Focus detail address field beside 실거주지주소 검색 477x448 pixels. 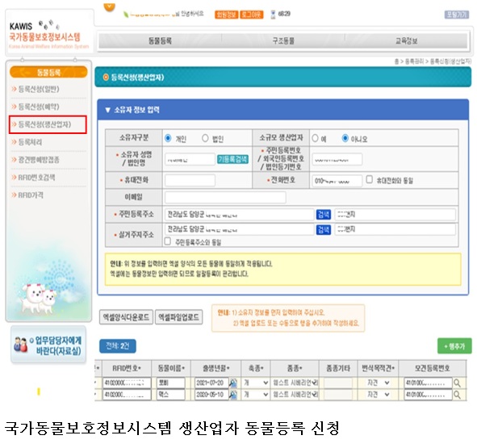point(395,229)
